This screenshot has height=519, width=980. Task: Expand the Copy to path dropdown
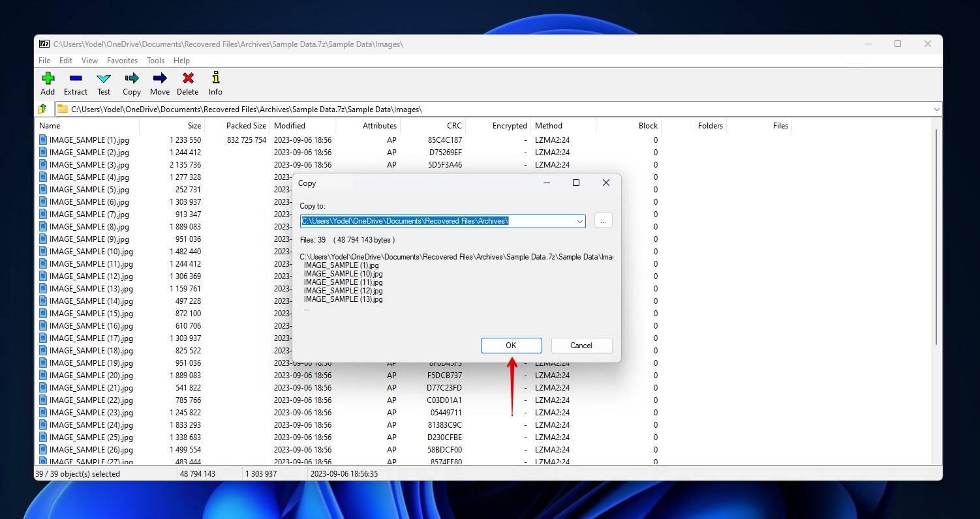click(x=579, y=221)
